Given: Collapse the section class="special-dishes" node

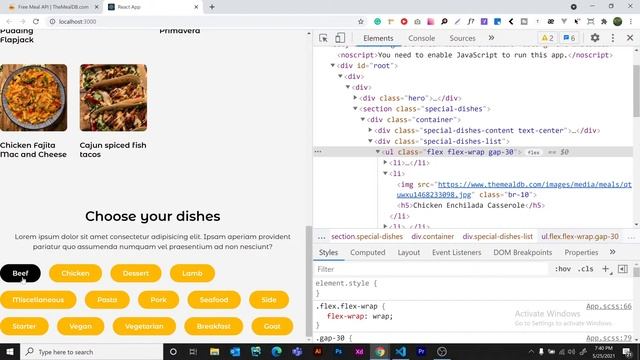Looking at the screenshot, I should click(355, 109).
